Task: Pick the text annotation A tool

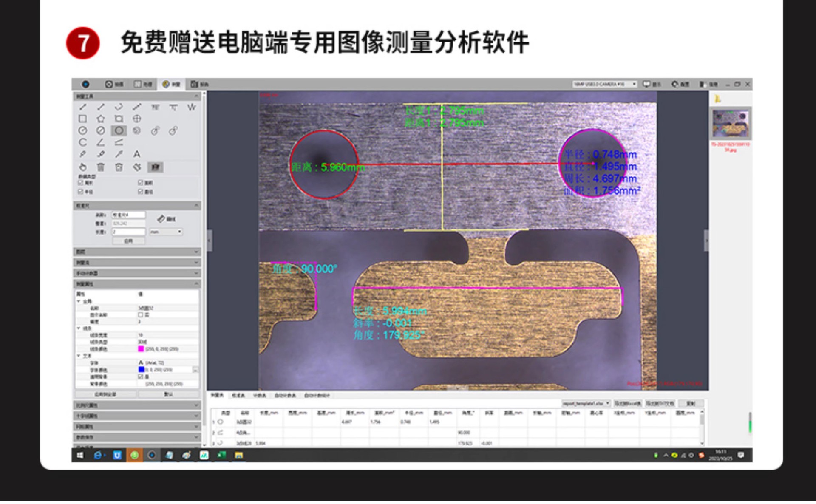Action: (137, 154)
